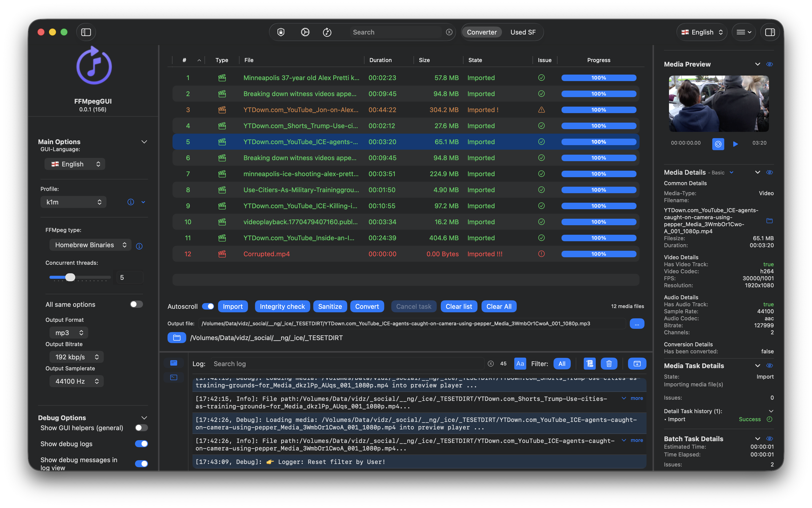The height and width of the screenshot is (508, 812).
Task: Hide Media Details with eye icon
Action: (769, 172)
